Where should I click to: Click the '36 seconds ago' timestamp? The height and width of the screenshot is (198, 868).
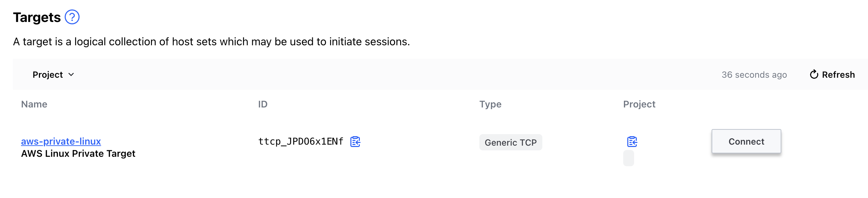(754, 75)
